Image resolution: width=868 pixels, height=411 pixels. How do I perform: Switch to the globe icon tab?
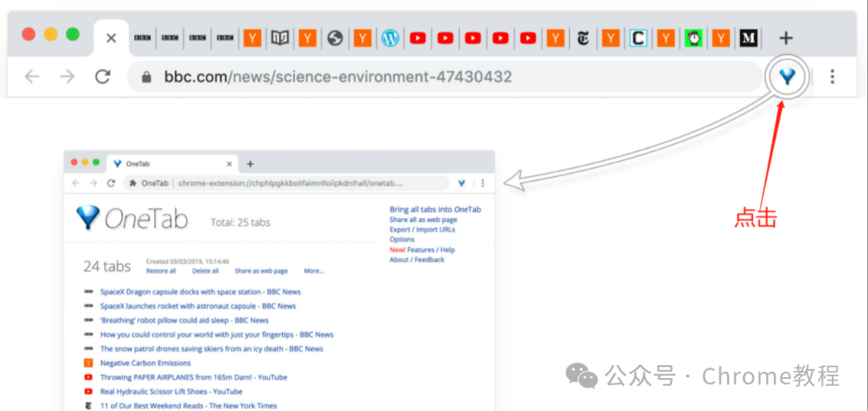click(335, 39)
